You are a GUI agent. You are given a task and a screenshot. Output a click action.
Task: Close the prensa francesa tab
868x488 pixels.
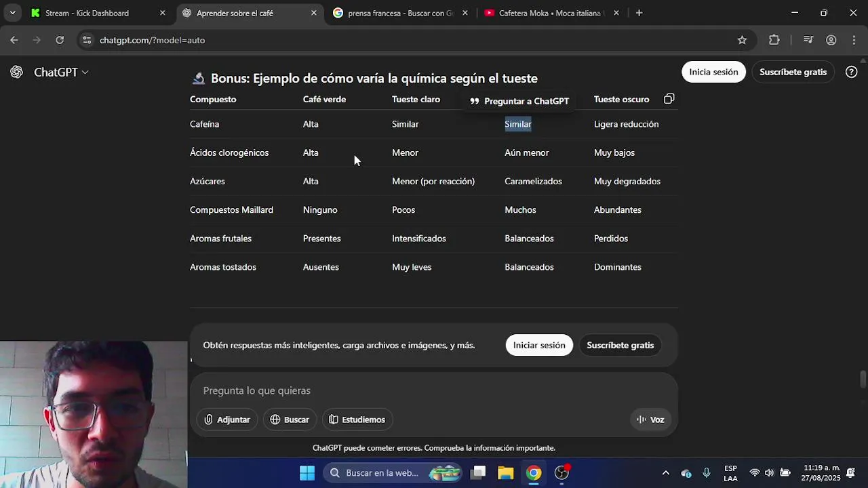coord(465,13)
